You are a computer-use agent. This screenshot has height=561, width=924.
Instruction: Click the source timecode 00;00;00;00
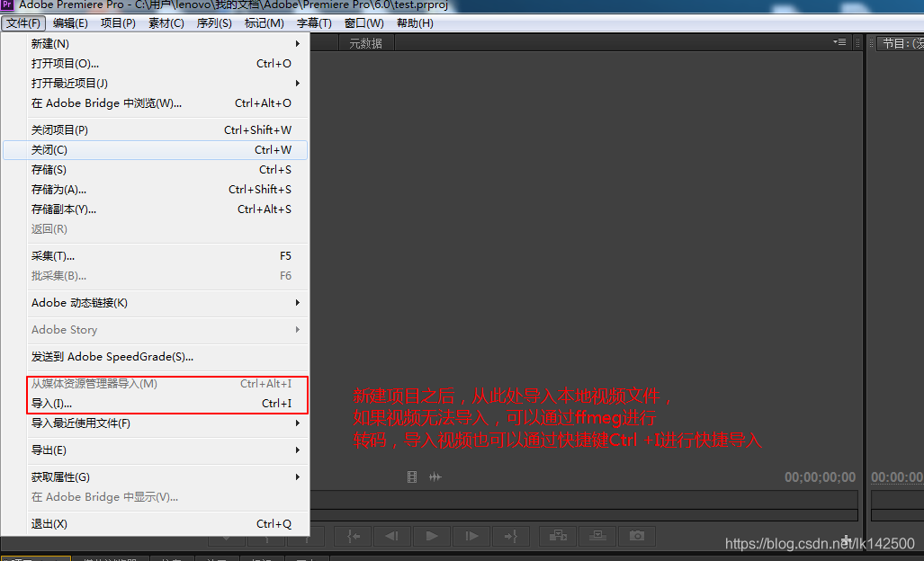[x=820, y=477]
